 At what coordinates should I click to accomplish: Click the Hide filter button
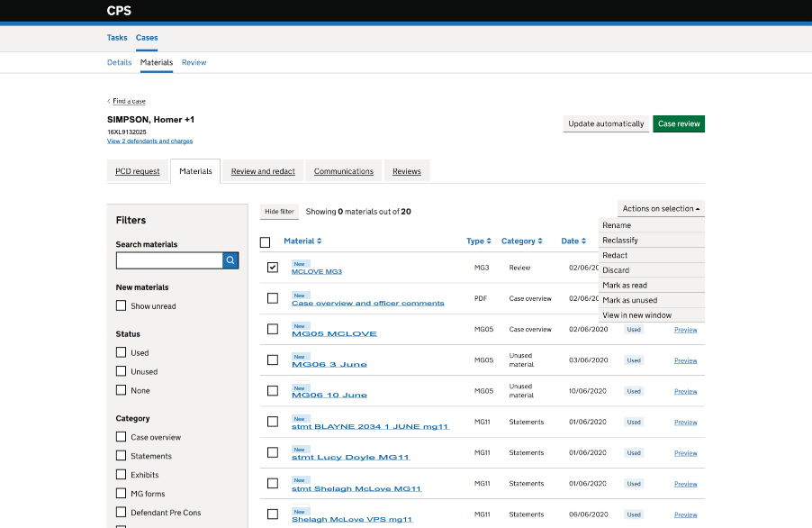[x=279, y=212]
